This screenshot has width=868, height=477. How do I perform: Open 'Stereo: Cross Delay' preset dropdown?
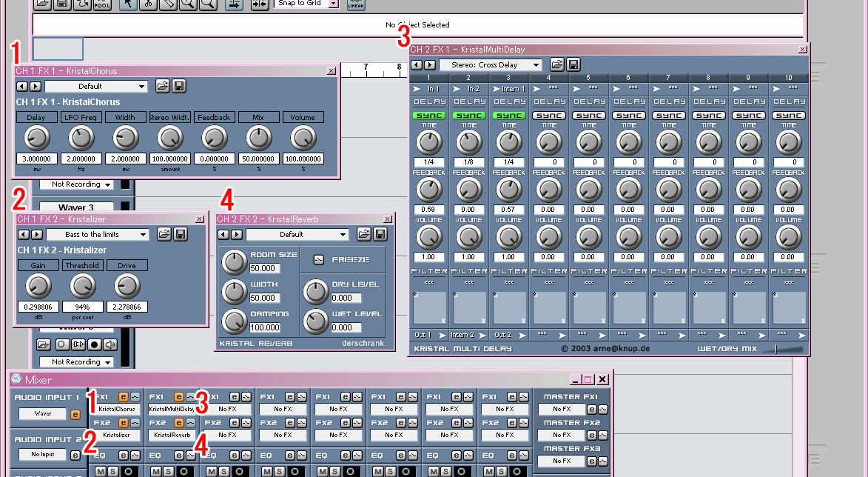click(491, 65)
